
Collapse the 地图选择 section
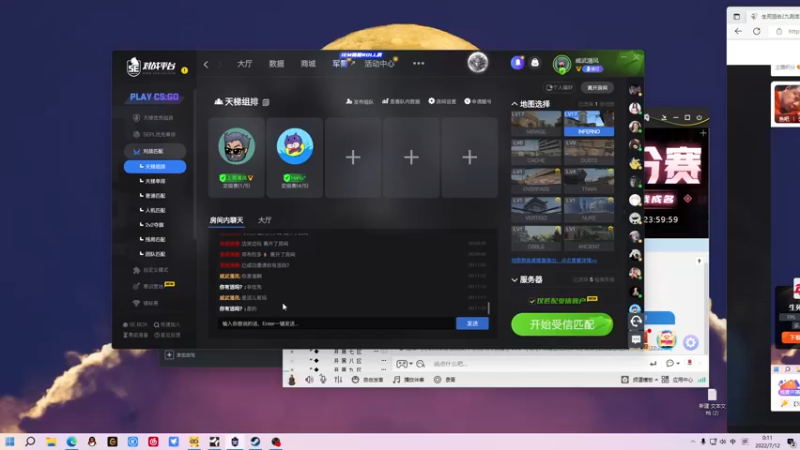pos(514,104)
